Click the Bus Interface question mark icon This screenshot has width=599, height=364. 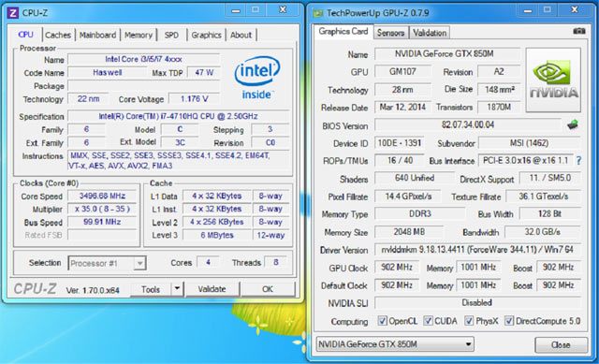[x=578, y=160]
